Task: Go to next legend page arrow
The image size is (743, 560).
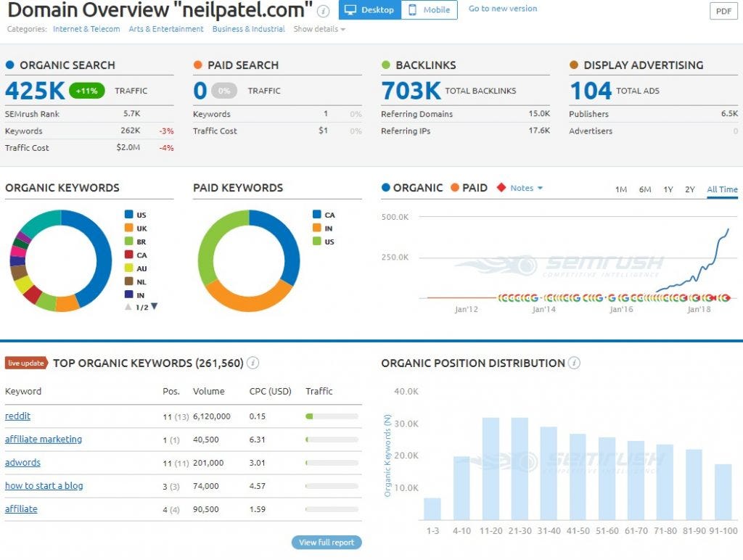Action: click(154, 307)
